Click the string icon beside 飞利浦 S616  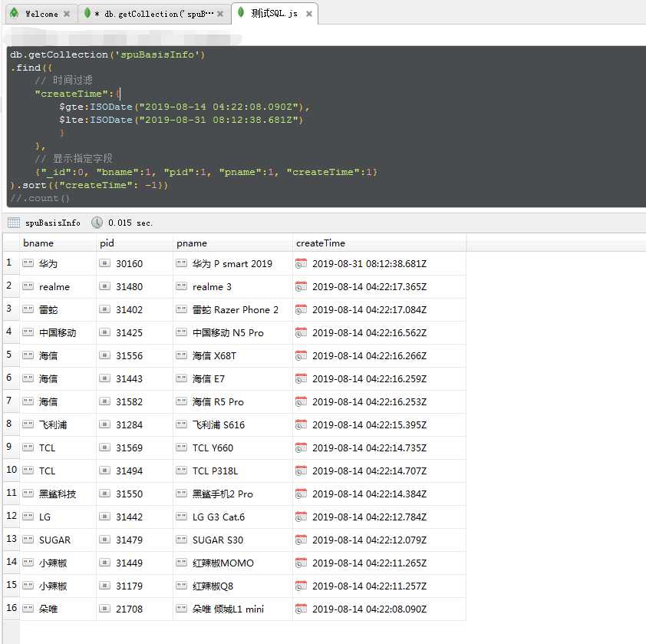coord(182,424)
